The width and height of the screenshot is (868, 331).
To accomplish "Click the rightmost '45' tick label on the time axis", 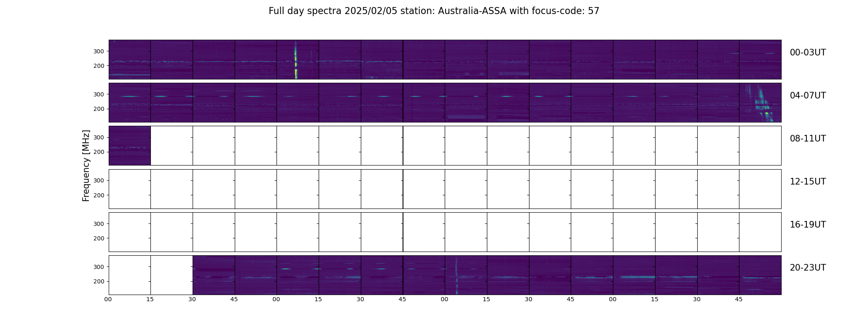I will (x=739, y=299).
